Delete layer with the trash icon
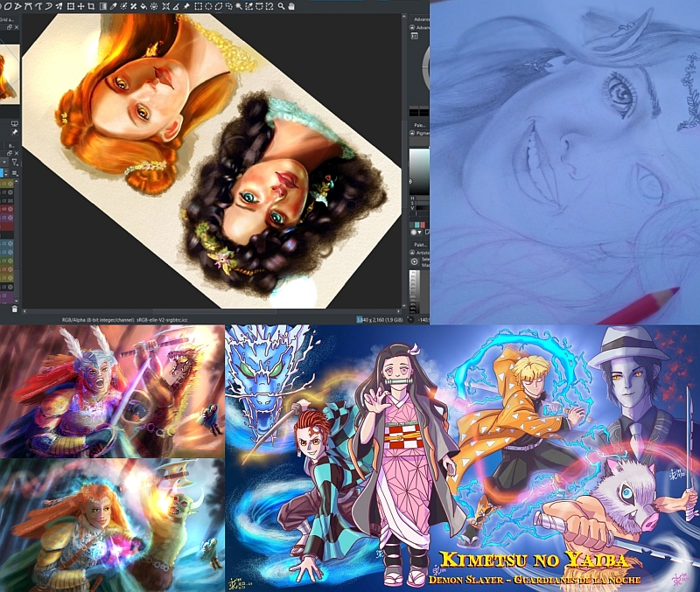 (14, 309)
